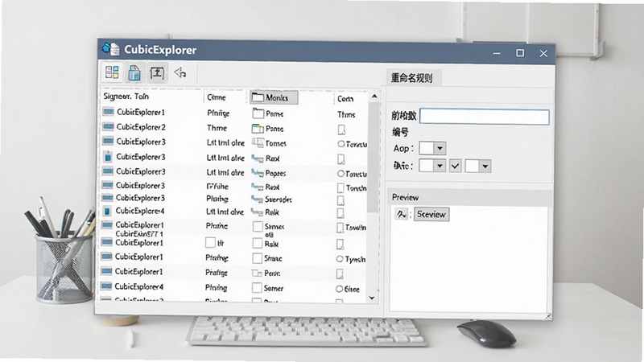Image resolution: width=644 pixels, height=362 pixels.
Task: Click the window icon beside "Ponte"
Action: click(x=258, y=129)
